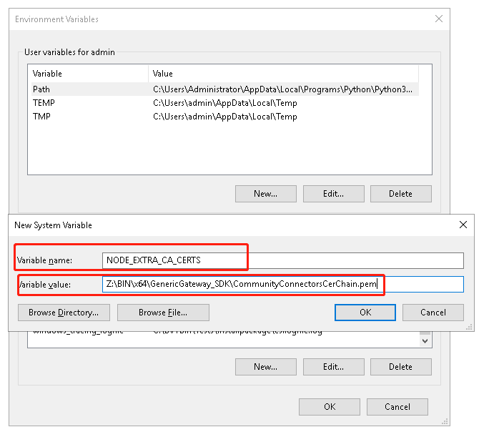This screenshot has height=447, width=504.
Task: Click Delete below the system variables list
Action: (400, 367)
